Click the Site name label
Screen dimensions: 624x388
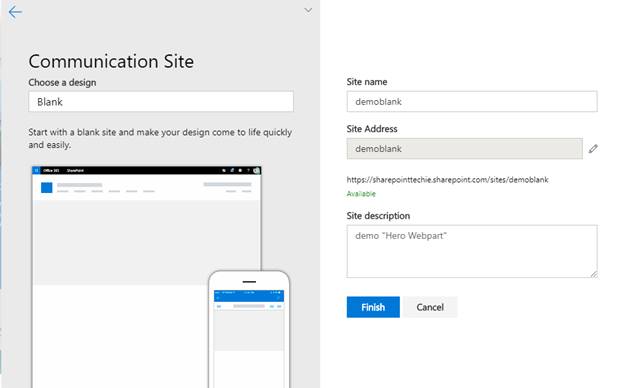(x=367, y=82)
